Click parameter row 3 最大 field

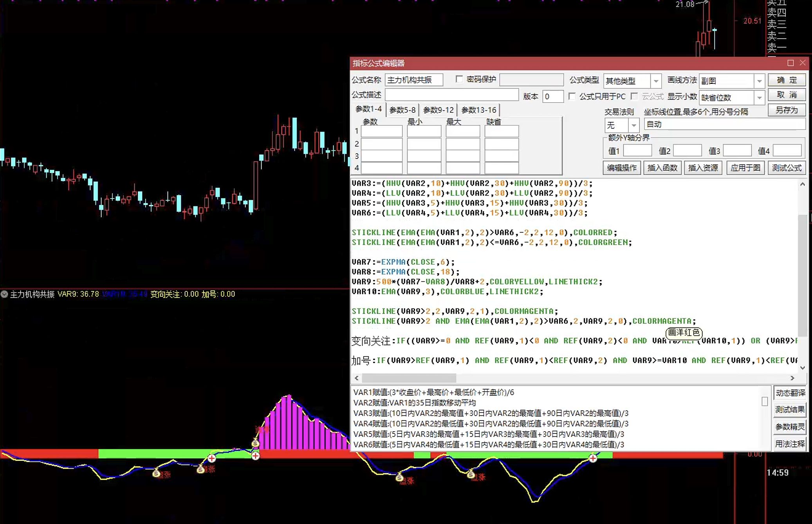coord(463,156)
